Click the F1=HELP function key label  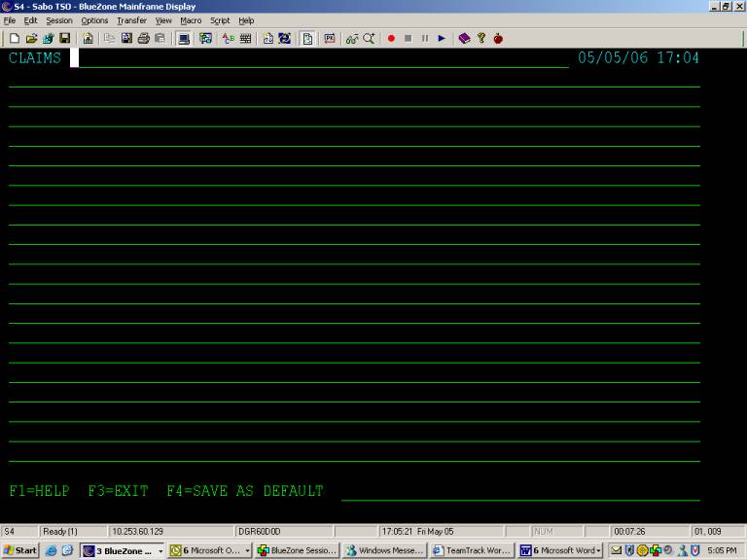(40, 490)
